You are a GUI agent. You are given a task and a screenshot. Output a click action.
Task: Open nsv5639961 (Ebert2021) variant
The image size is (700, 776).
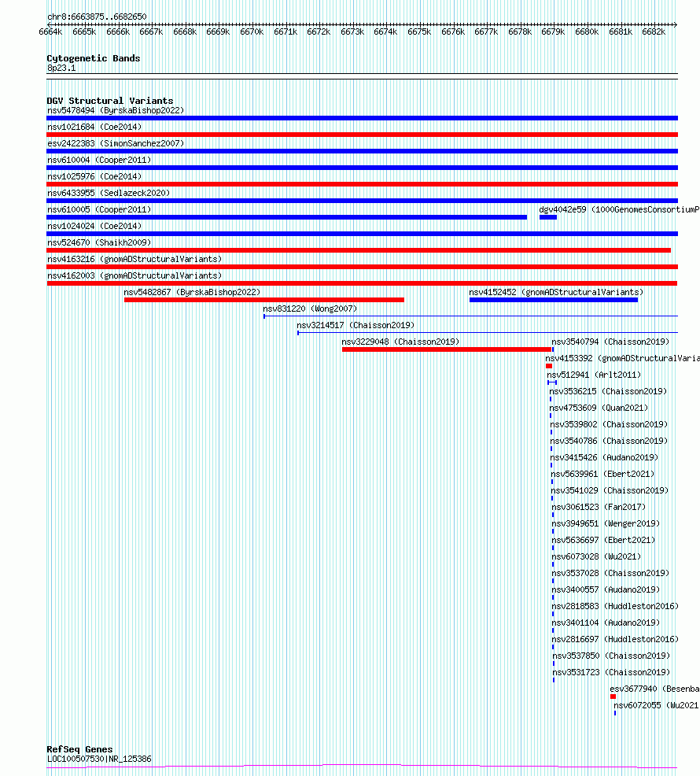pos(602,474)
